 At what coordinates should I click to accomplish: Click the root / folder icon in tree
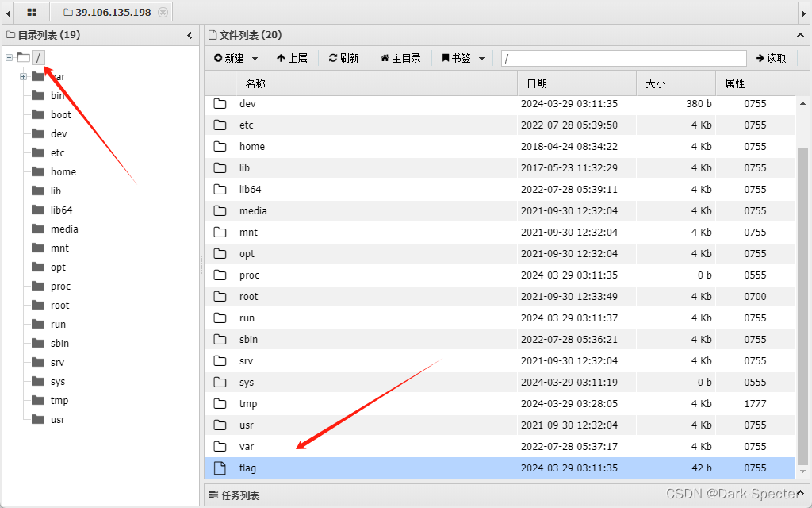pyautogui.click(x=23, y=57)
